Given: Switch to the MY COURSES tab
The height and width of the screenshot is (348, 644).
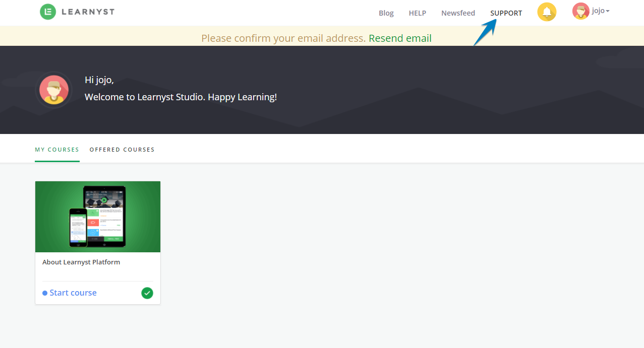Looking at the screenshot, I should (x=57, y=150).
